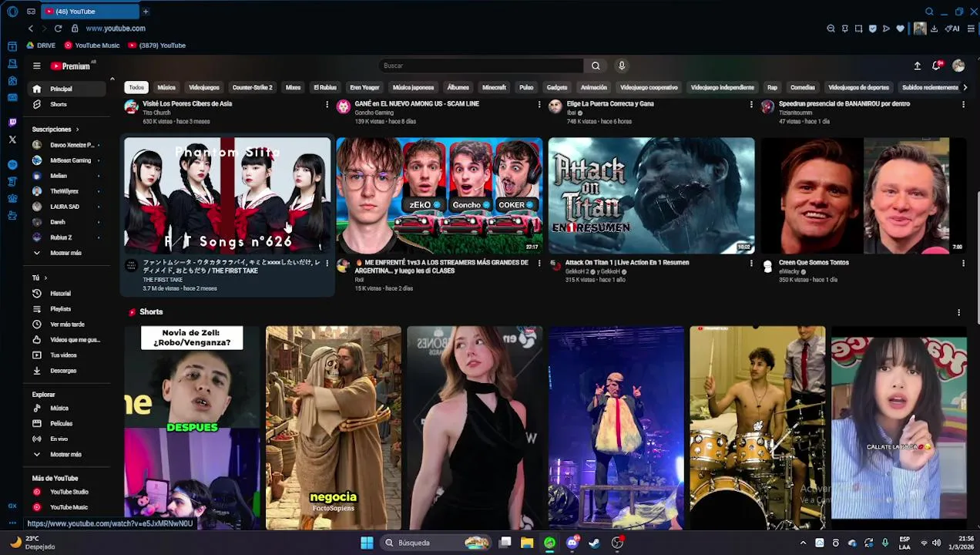Screen dimensions: 980x555
Task: Open the DRIVE bookmark
Action: click(41, 45)
